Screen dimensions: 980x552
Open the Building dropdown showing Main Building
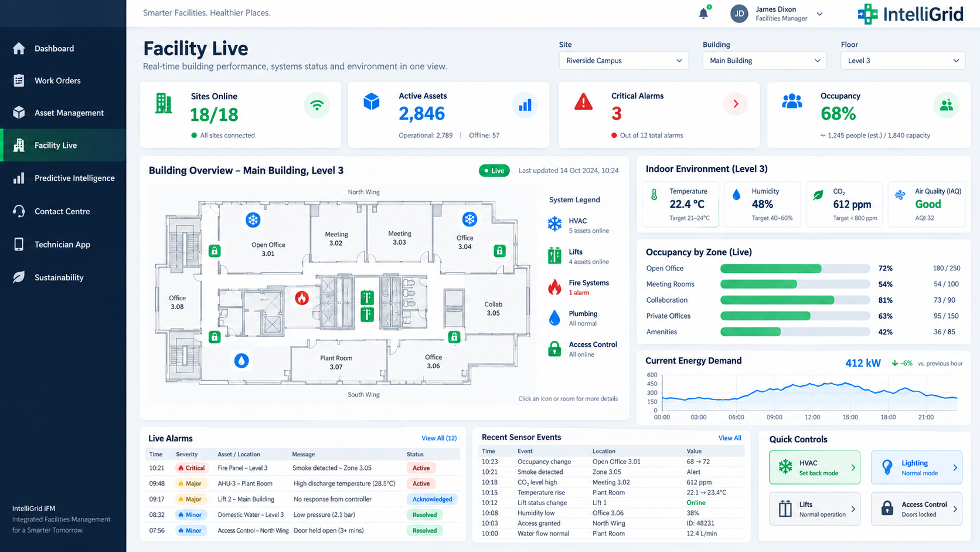point(764,60)
